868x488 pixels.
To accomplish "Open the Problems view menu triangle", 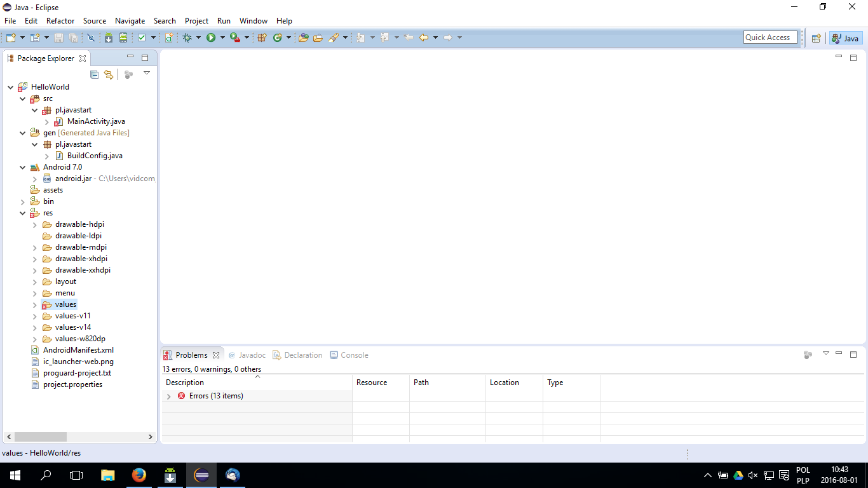I will [x=826, y=353].
